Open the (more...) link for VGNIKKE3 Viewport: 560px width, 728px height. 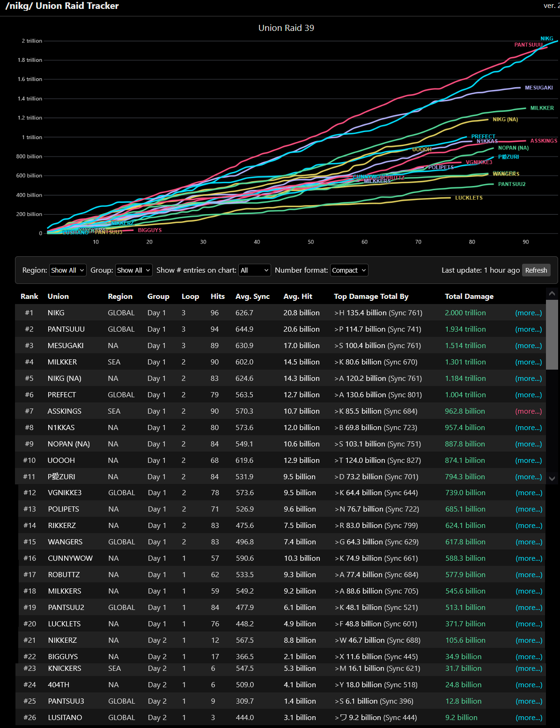tap(529, 493)
